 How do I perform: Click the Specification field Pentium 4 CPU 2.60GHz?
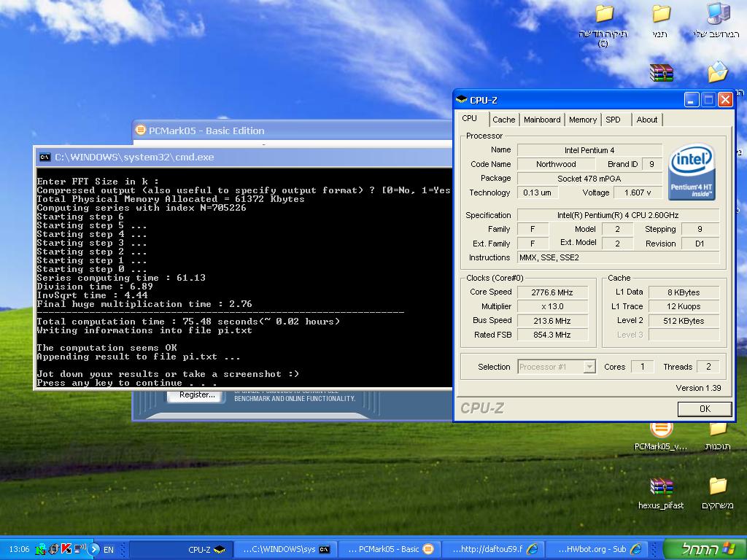click(x=618, y=215)
